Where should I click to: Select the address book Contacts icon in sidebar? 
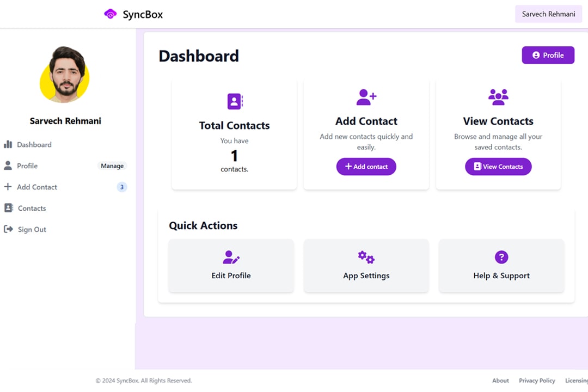(8, 208)
